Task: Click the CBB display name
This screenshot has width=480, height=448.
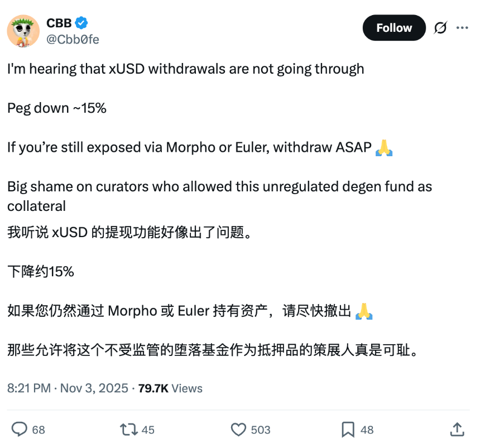Action: 58,23
